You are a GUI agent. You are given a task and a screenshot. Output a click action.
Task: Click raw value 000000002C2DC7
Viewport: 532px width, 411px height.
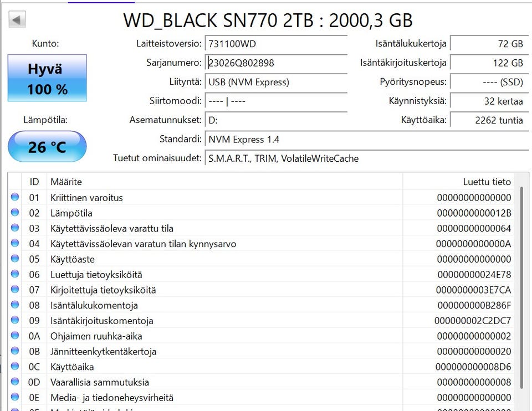(x=473, y=321)
